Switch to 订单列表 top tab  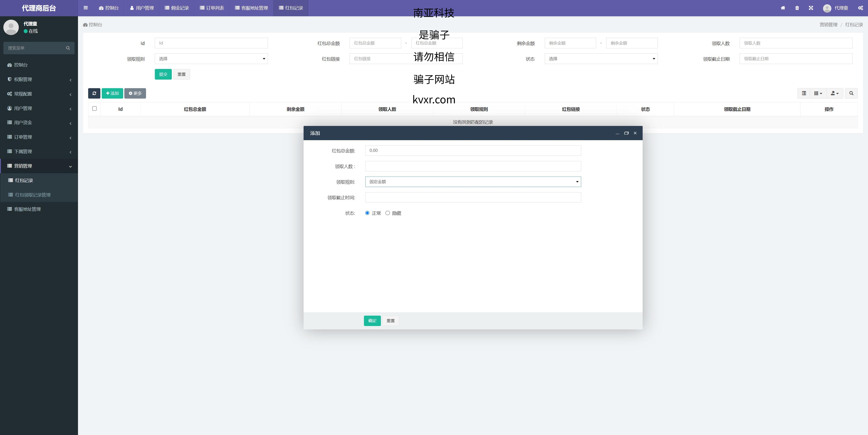click(212, 8)
